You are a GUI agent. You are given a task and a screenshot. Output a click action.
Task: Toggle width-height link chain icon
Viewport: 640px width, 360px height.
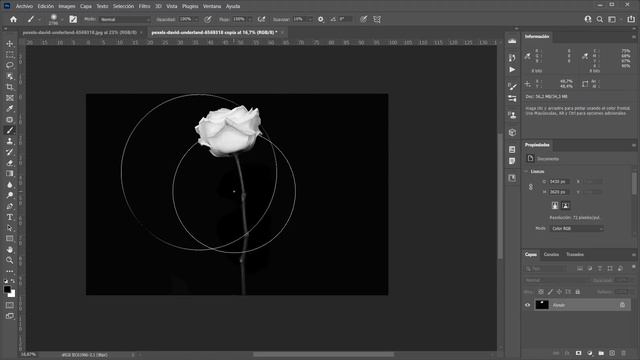pos(531,187)
